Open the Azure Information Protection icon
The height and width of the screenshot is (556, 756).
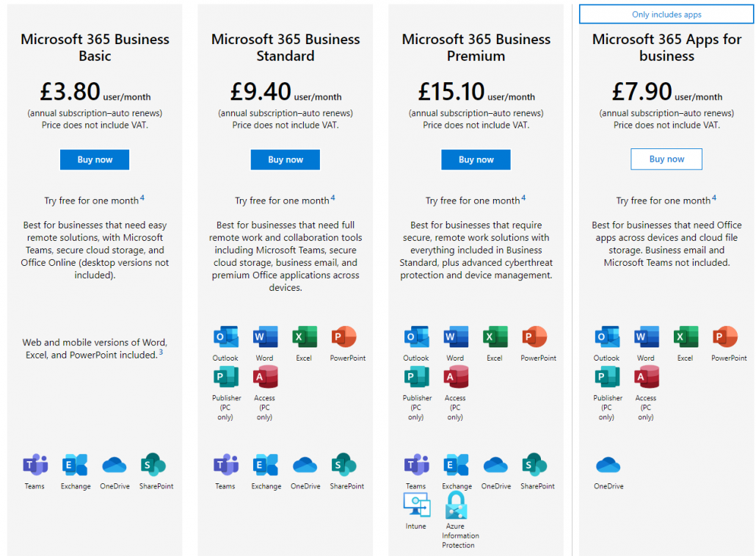(x=457, y=505)
